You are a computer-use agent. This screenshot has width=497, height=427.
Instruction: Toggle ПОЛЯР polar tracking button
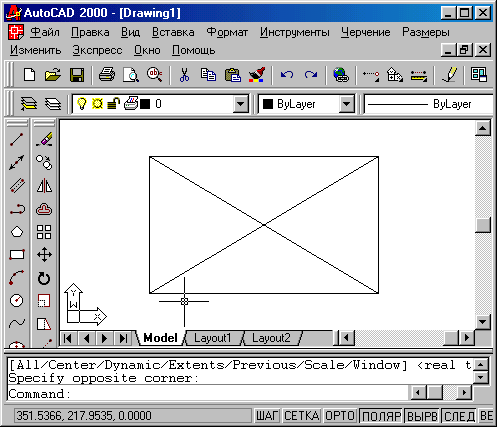382,416
